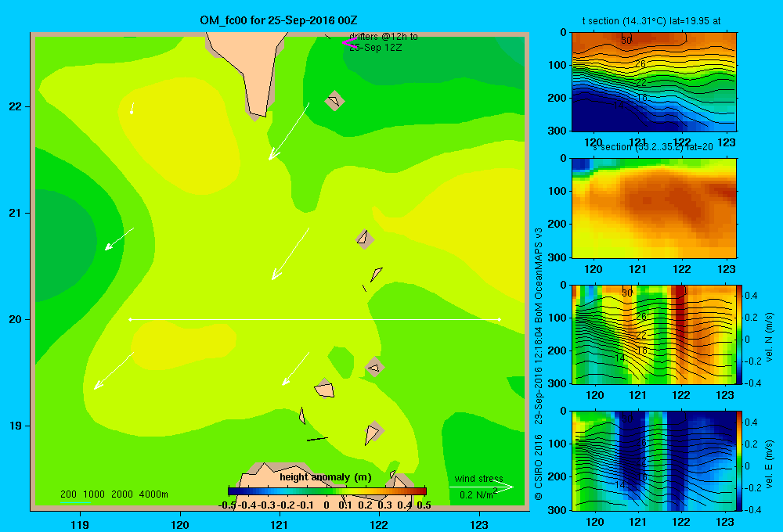Click latitude tick label 21 on main map
783x532 pixels.
click(16, 213)
